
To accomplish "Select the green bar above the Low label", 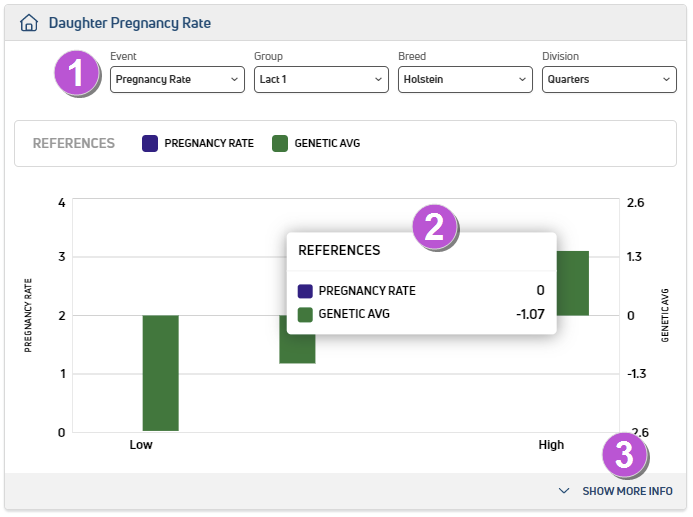I will [x=160, y=373].
